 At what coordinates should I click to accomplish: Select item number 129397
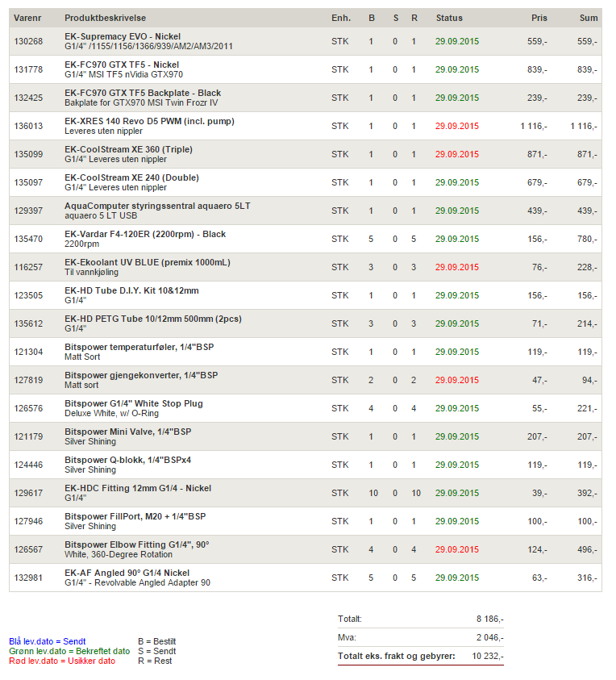(28, 211)
